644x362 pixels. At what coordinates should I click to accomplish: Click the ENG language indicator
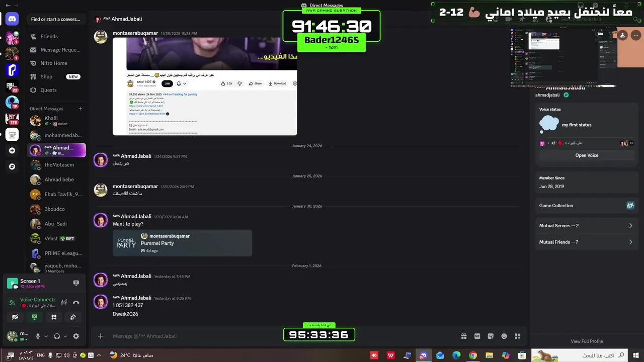tap(41, 355)
